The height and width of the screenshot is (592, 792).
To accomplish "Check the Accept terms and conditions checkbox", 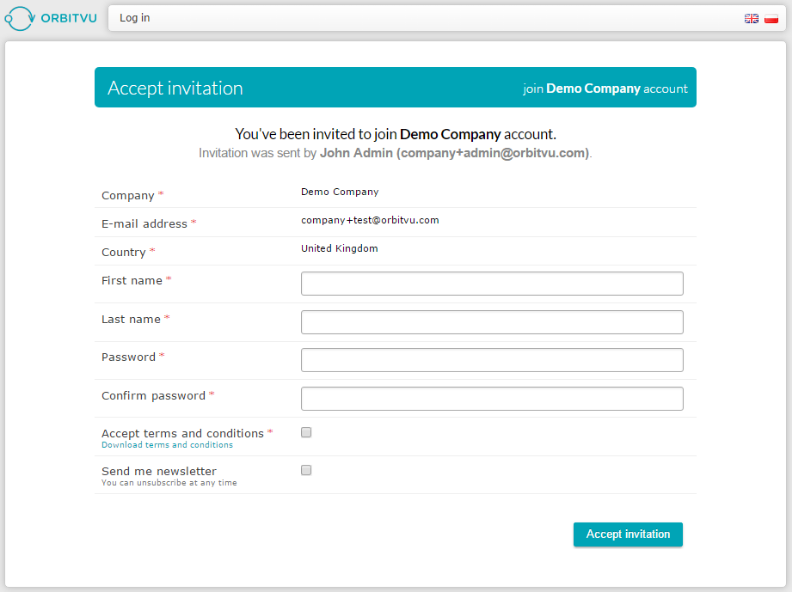I will pyautogui.click(x=306, y=432).
